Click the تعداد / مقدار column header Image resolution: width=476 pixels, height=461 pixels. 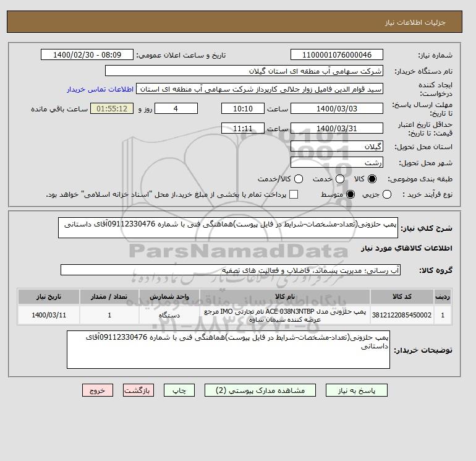(109, 297)
